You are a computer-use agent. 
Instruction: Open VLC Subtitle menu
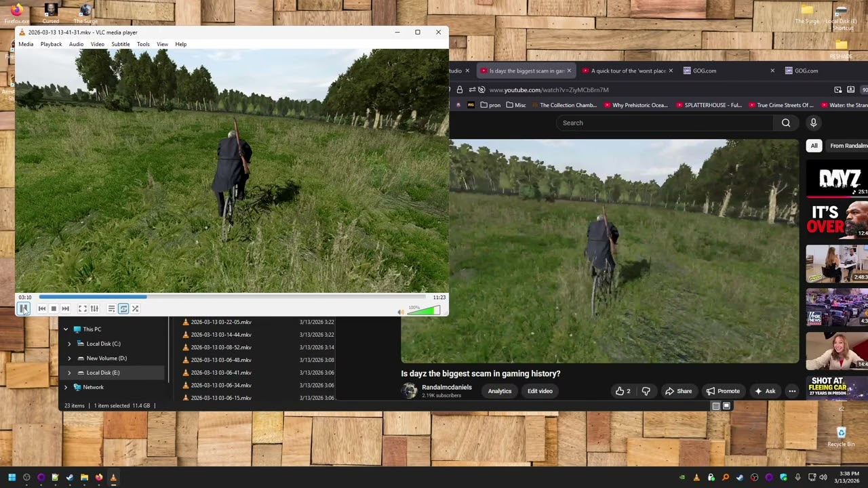click(x=121, y=44)
